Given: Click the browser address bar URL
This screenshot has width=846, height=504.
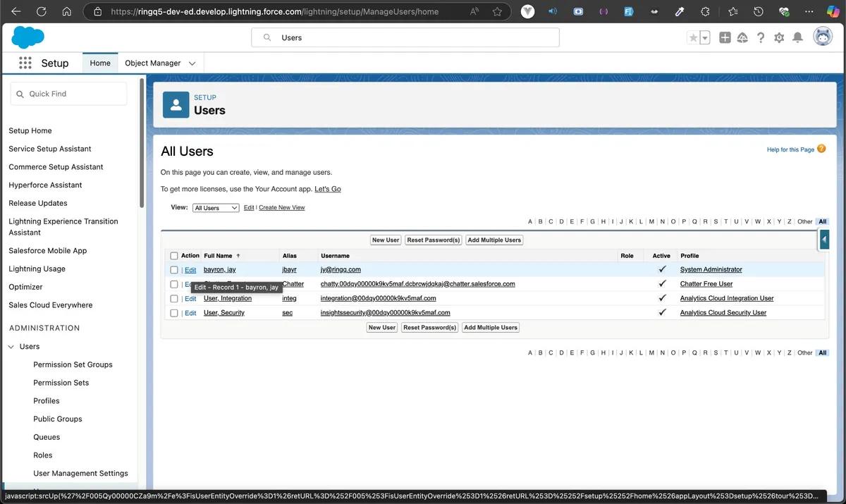Looking at the screenshot, I should pos(275,11).
